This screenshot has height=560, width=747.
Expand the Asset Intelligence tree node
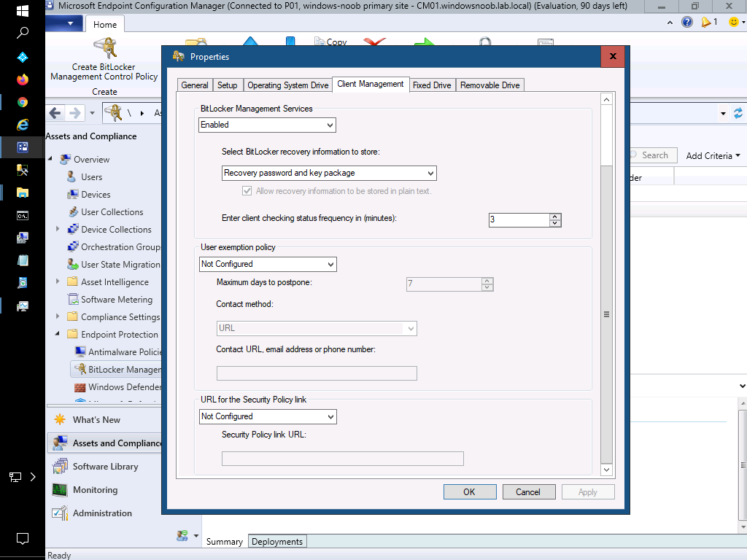click(x=58, y=281)
